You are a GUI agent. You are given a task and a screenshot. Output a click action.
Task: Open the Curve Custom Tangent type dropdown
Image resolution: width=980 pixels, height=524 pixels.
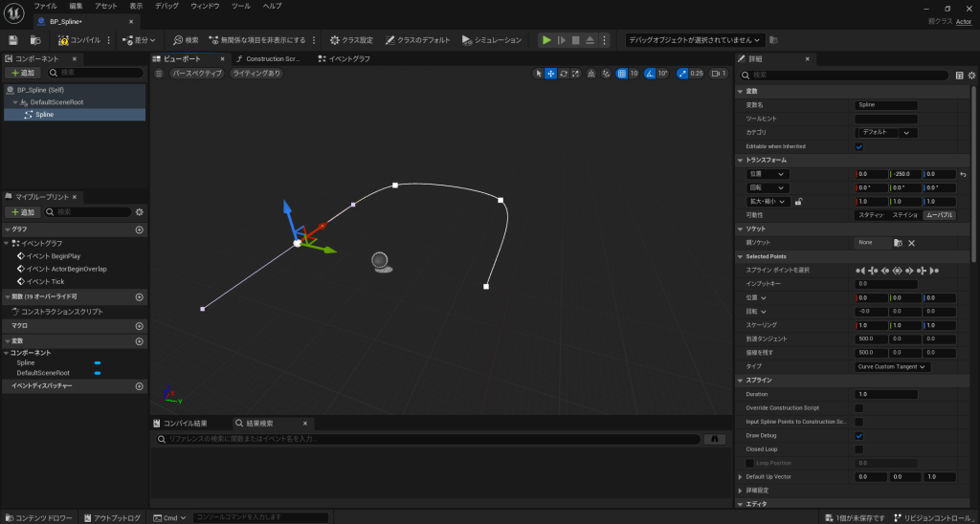click(x=892, y=366)
